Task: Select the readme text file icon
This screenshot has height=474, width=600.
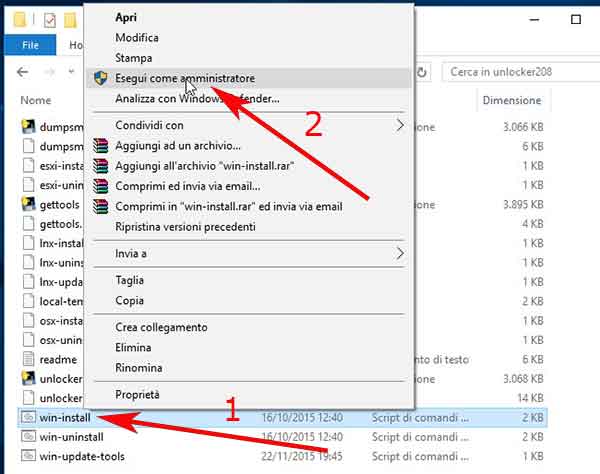Action: point(29,359)
